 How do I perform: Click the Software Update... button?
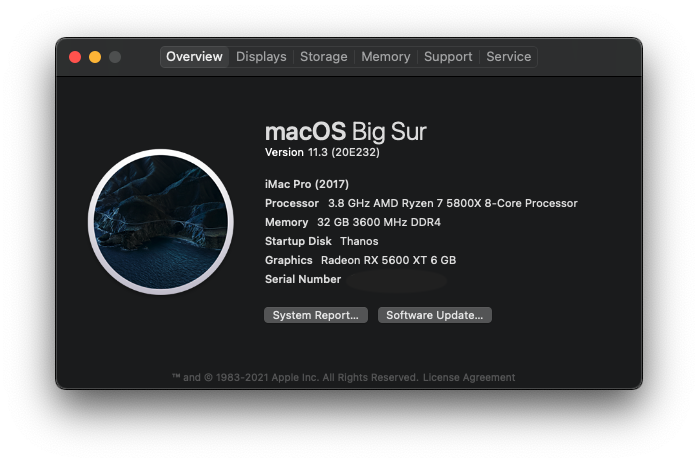click(434, 315)
